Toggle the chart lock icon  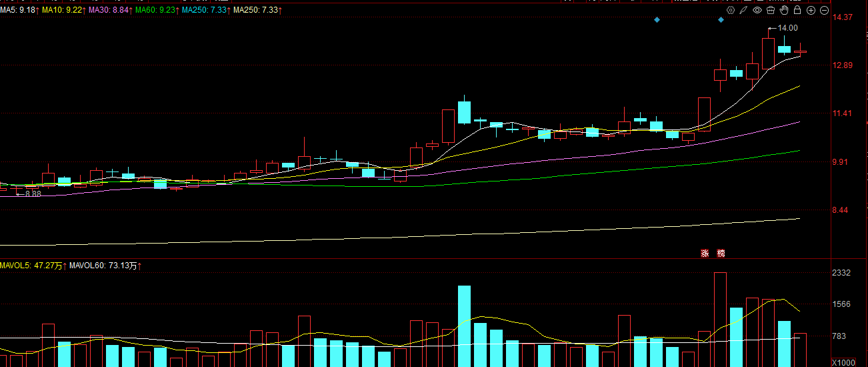pyautogui.click(x=797, y=10)
